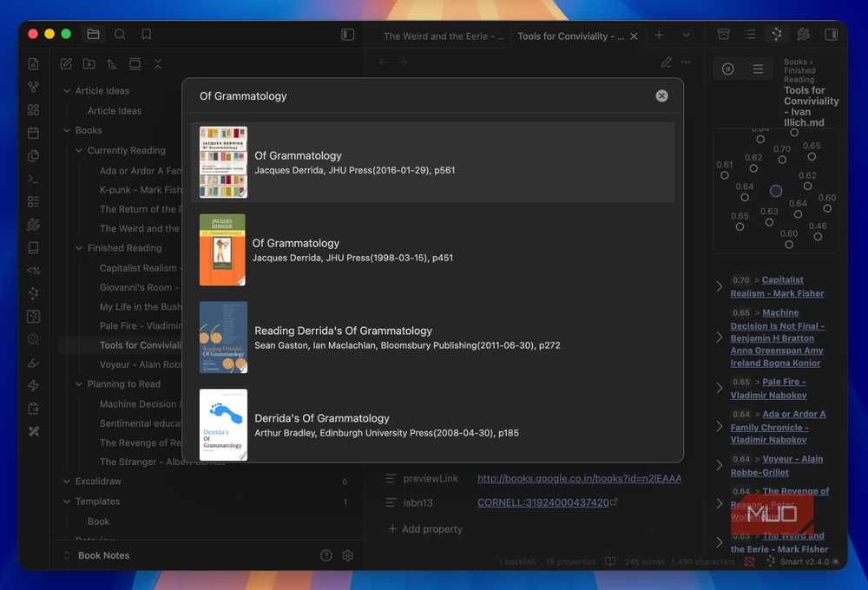Create a new note icon

(x=67, y=63)
